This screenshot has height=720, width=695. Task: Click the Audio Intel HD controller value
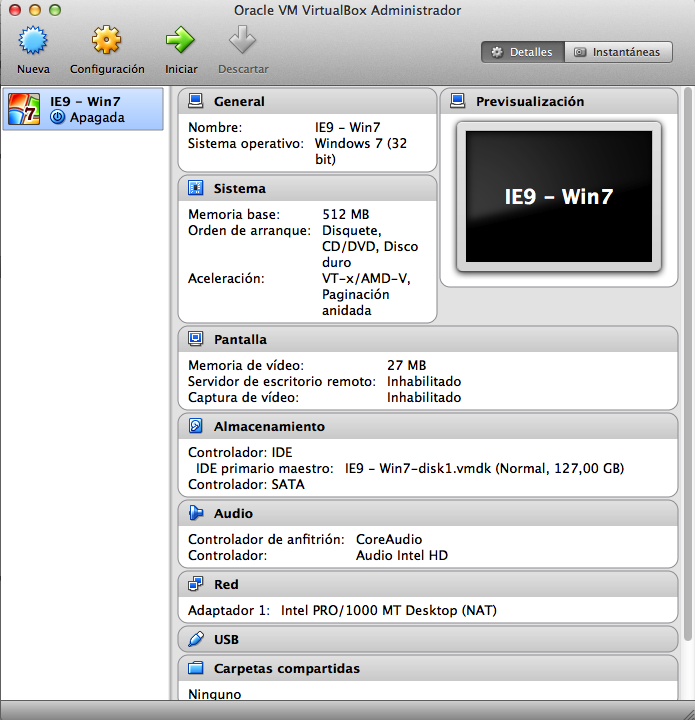402,555
